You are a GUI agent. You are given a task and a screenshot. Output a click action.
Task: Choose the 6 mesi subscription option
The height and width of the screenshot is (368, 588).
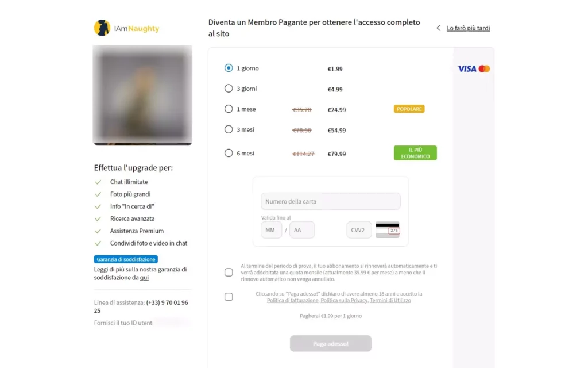coord(229,153)
